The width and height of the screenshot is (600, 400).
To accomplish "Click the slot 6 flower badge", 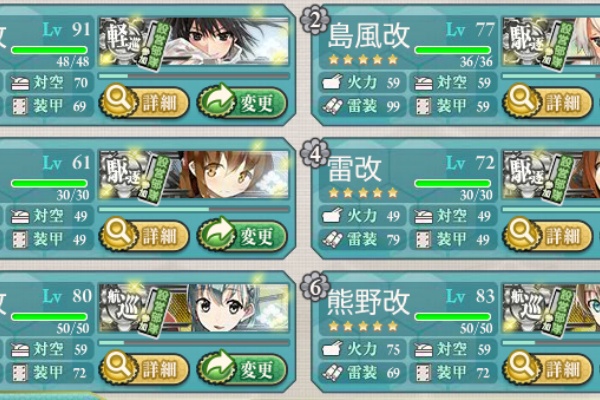I will [315, 286].
